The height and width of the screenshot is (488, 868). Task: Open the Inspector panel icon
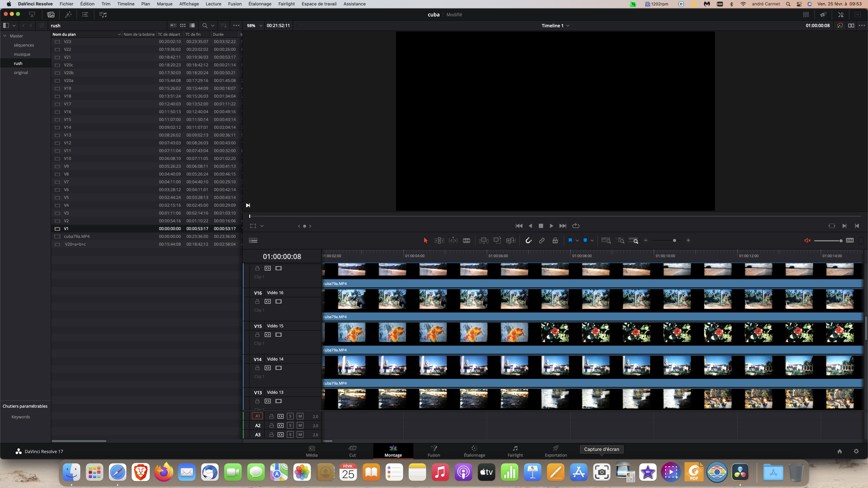pos(841,14)
